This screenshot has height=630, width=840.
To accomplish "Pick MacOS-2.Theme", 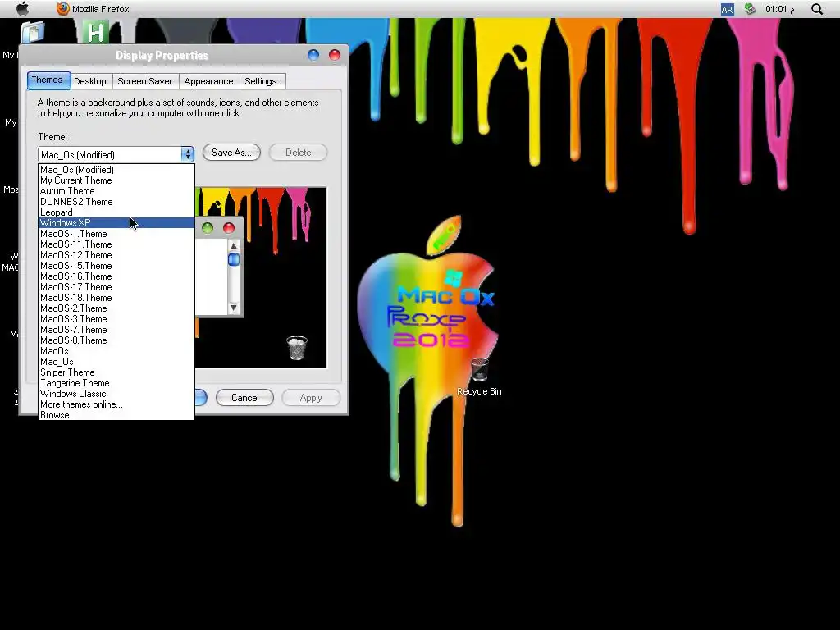I will tap(116, 308).
